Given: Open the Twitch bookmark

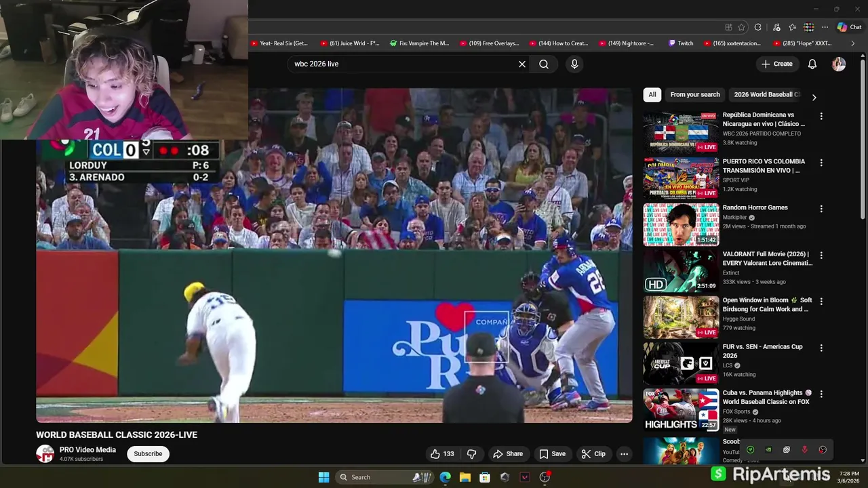Looking at the screenshot, I should pyautogui.click(x=681, y=43).
